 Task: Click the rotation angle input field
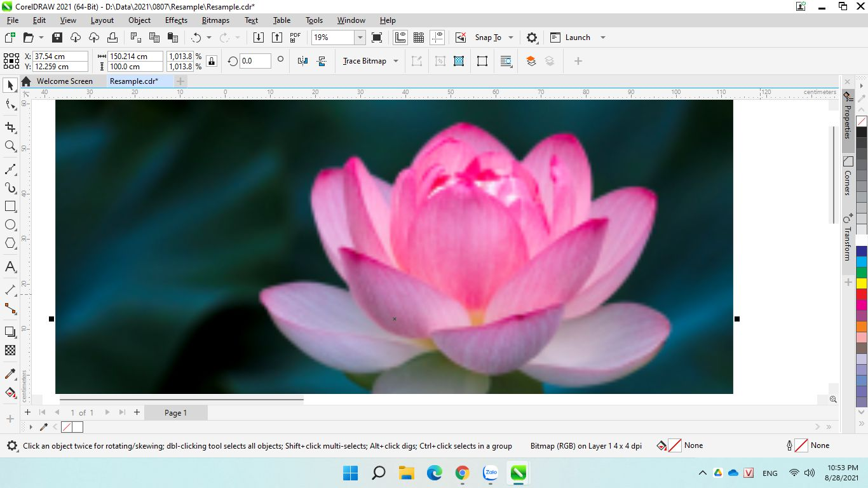click(255, 61)
